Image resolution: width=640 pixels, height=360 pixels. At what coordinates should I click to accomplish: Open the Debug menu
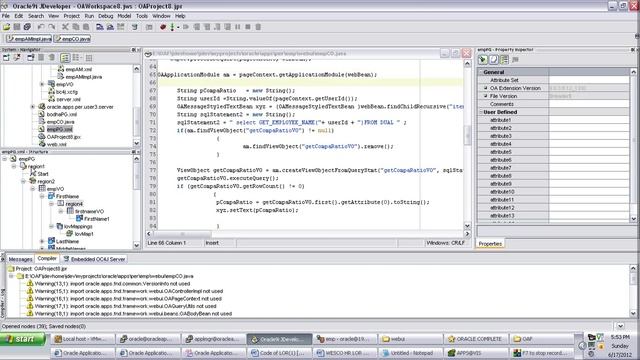coord(105,16)
